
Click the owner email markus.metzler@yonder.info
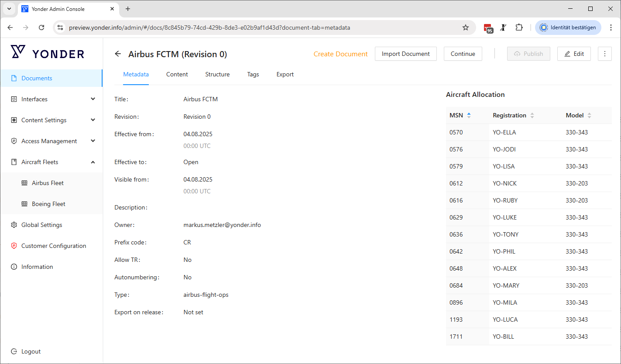222,225
